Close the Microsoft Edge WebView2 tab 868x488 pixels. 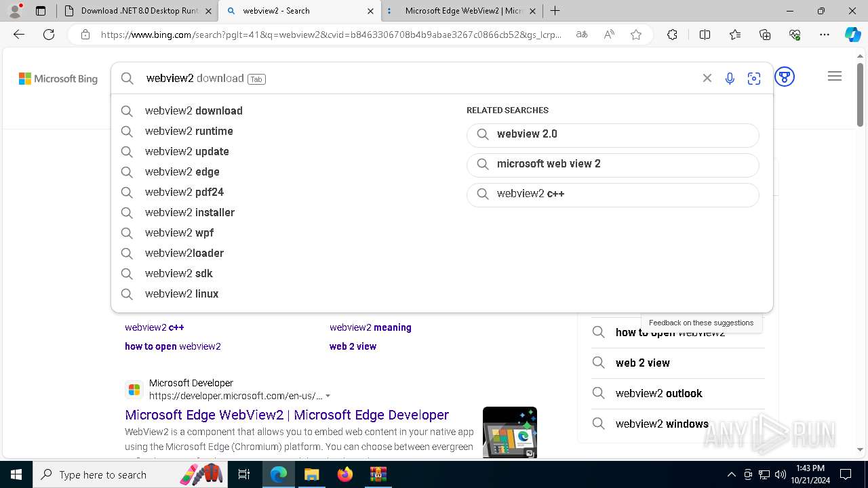click(x=532, y=11)
